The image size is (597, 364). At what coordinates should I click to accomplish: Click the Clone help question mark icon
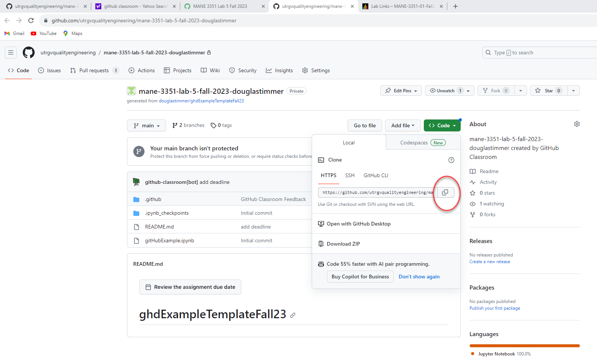pos(451,160)
